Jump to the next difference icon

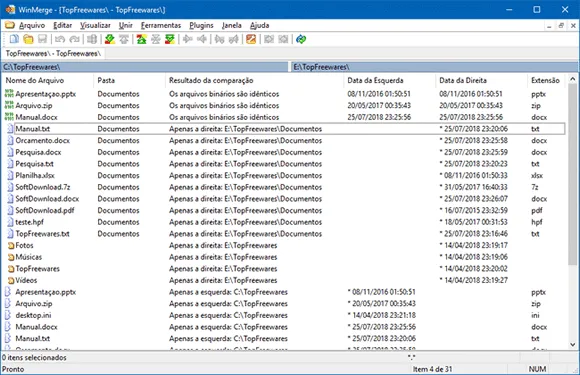pyautogui.click(x=110, y=39)
